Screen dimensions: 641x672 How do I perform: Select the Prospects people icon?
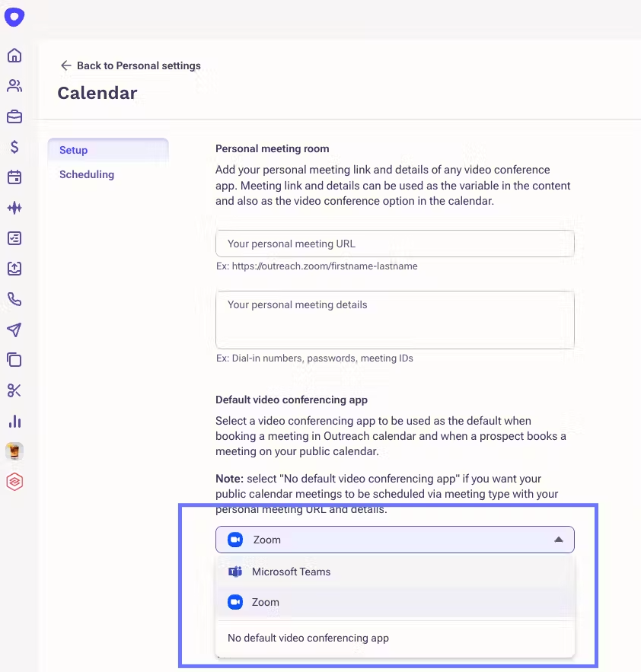(x=14, y=86)
